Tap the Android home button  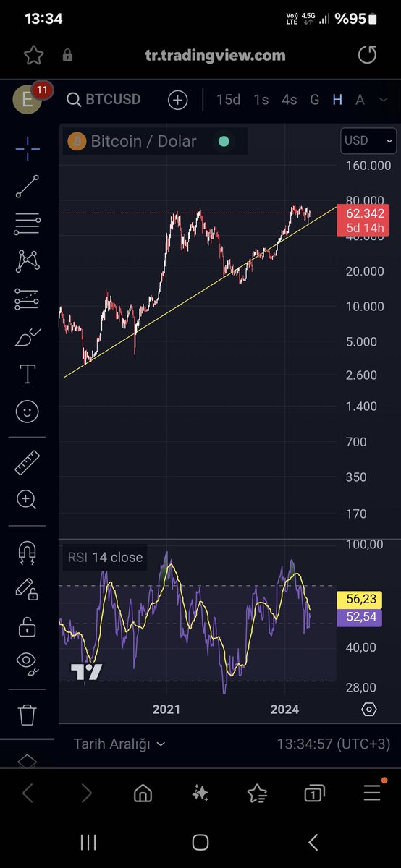pyautogui.click(x=200, y=842)
